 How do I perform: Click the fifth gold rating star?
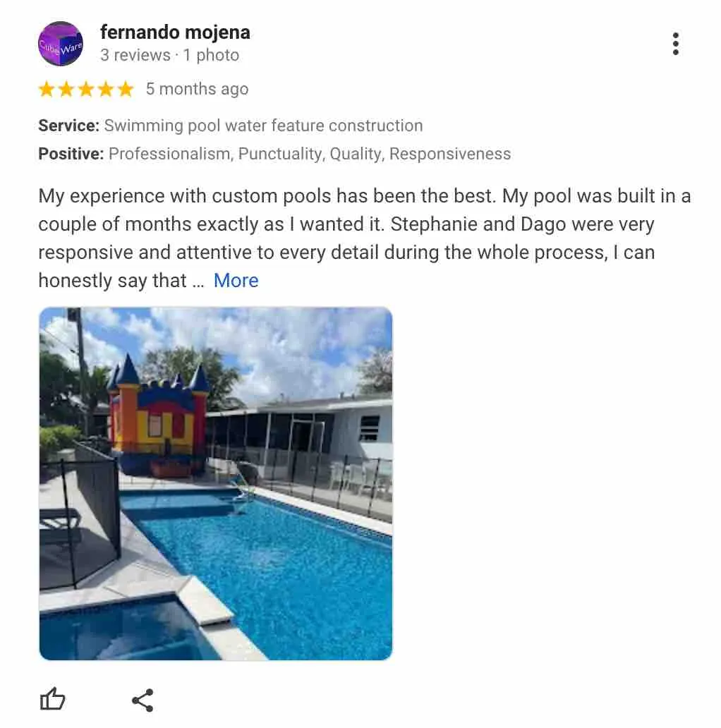[x=126, y=89]
